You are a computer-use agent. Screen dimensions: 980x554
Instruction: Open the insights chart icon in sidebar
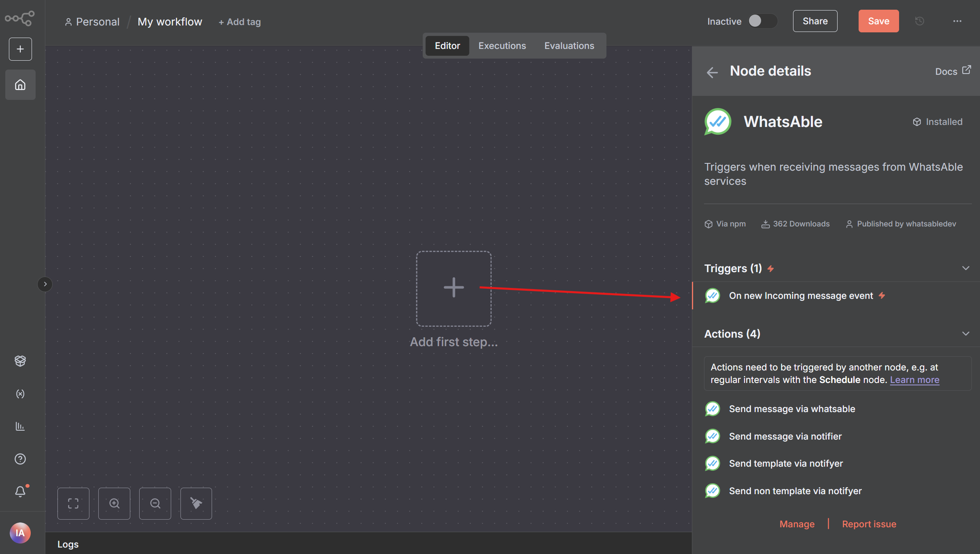point(20,426)
